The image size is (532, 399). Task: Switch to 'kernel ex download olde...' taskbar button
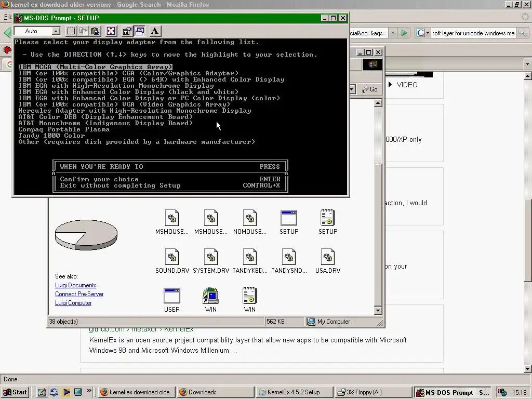137,392
